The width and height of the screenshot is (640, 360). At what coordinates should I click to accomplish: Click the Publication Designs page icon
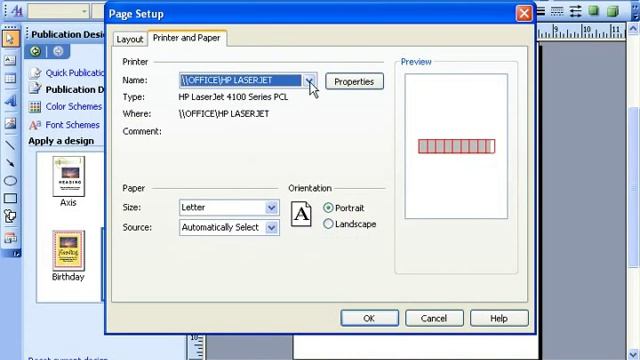[x=35, y=89]
